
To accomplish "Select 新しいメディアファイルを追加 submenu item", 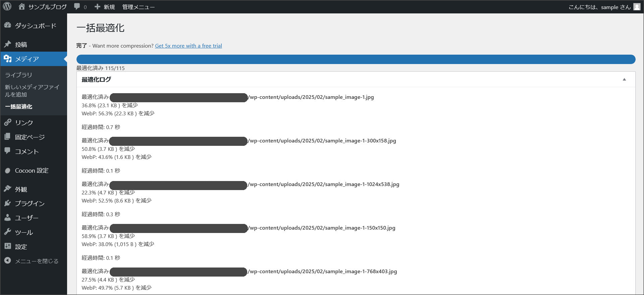I will 32,91.
